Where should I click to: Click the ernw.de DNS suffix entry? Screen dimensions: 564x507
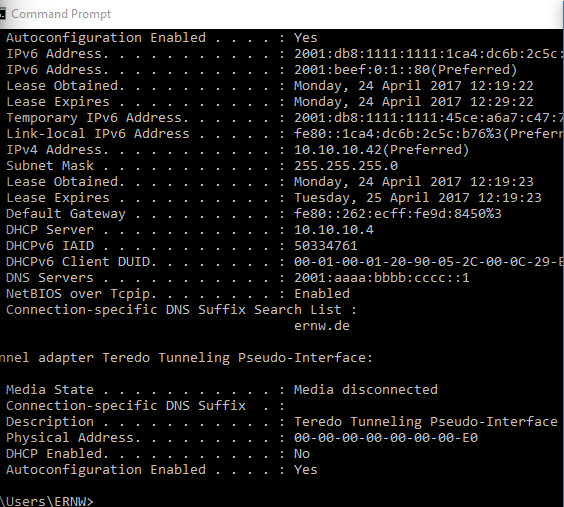(322, 325)
